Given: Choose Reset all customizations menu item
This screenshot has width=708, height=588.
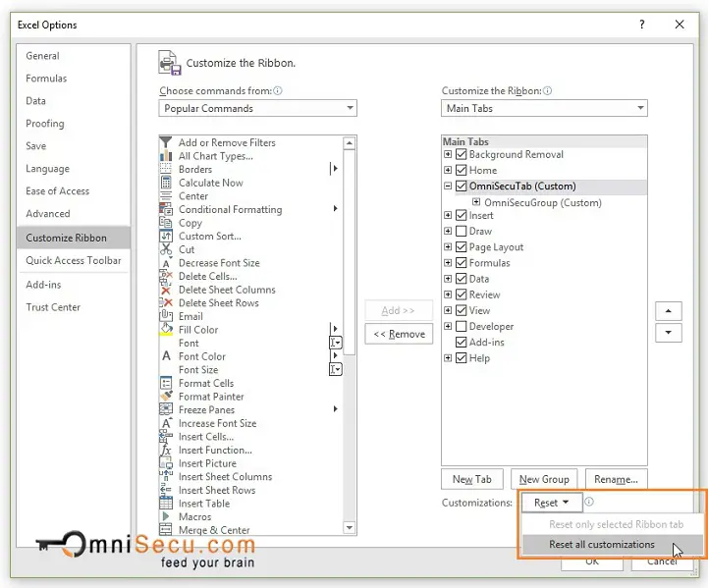Looking at the screenshot, I should point(613,545).
